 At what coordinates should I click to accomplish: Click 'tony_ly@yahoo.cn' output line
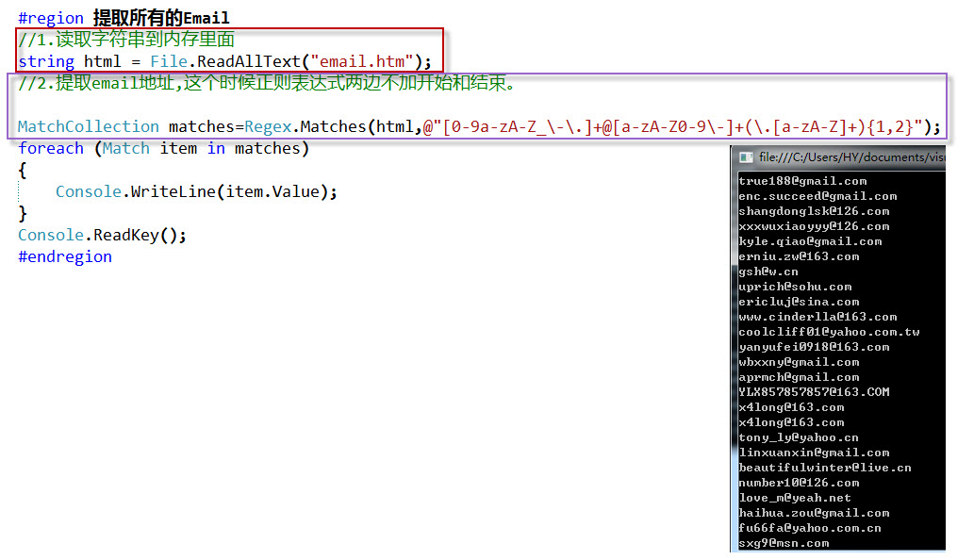(799, 437)
